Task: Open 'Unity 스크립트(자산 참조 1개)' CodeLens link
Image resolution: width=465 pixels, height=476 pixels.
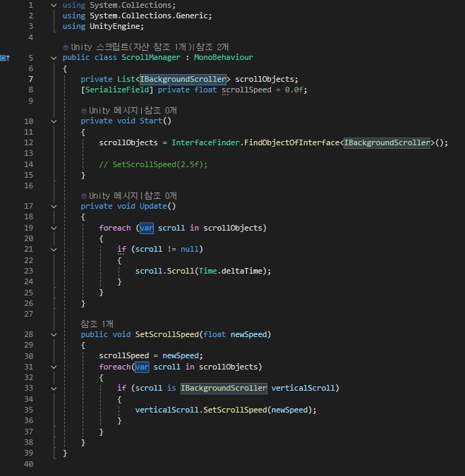Action: (x=131, y=47)
